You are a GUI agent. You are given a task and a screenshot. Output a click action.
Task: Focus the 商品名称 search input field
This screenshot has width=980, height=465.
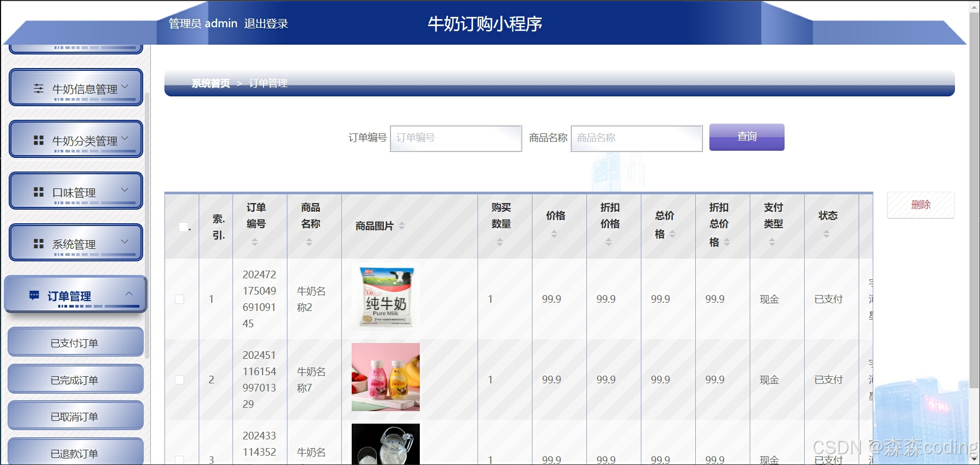coord(637,138)
